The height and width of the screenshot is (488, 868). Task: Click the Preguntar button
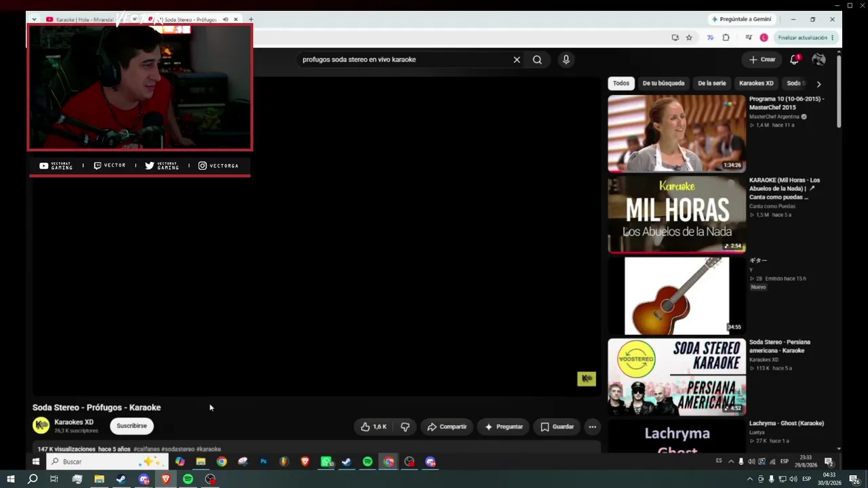503,426
